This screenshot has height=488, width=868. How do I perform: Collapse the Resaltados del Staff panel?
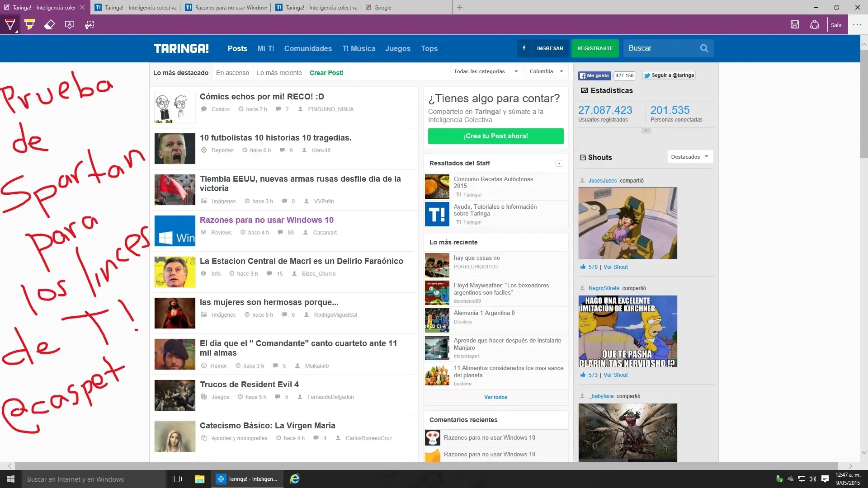(x=559, y=163)
